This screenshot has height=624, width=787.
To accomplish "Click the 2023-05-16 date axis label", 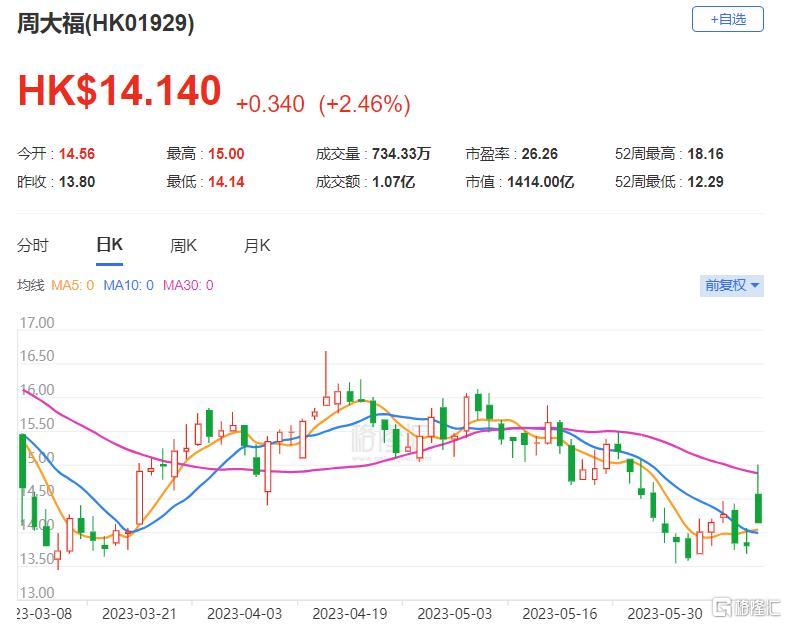I will click(560, 613).
